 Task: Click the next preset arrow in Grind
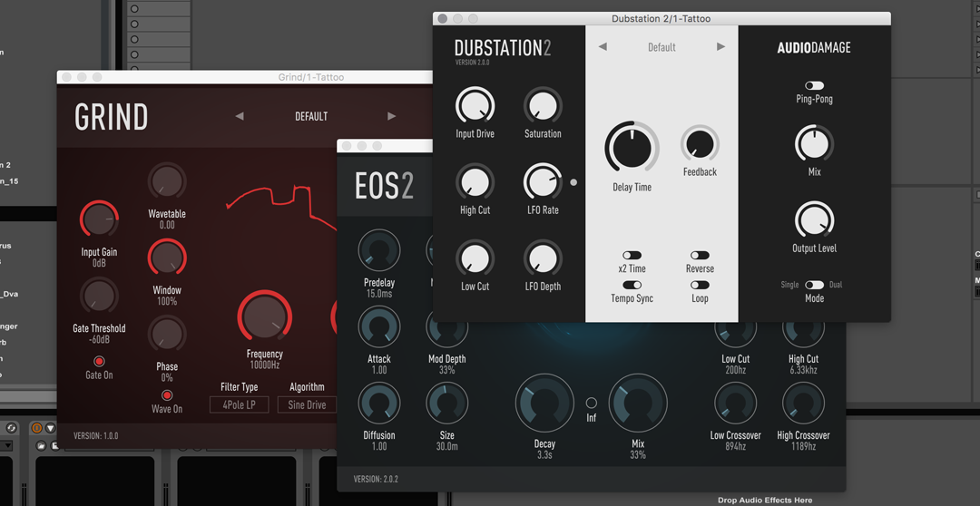tap(391, 116)
